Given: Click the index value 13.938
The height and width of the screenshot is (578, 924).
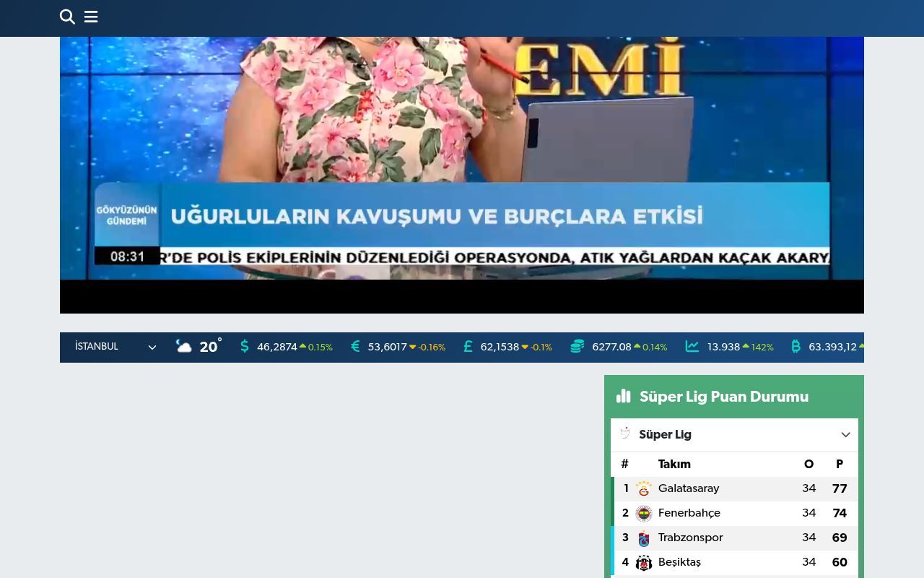Looking at the screenshot, I should pos(723,347).
